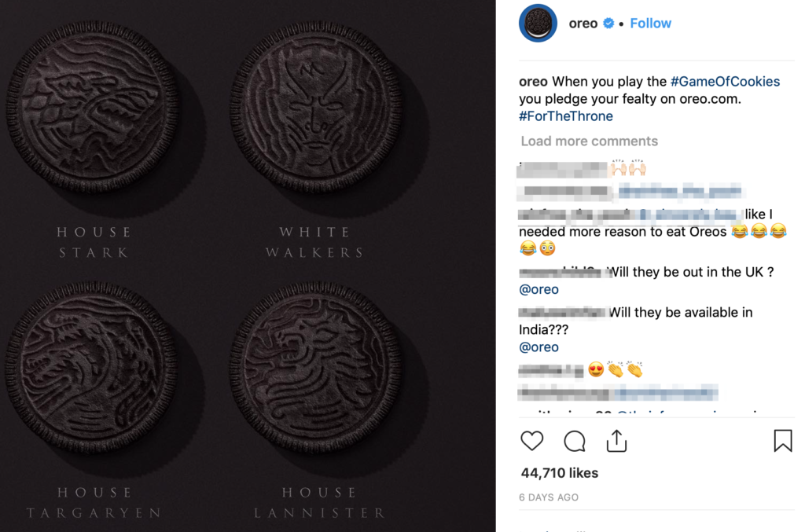Click the blue verified badge

(608, 24)
